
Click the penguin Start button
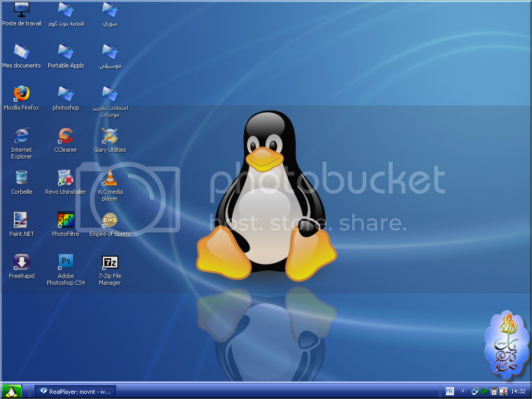click(x=11, y=391)
